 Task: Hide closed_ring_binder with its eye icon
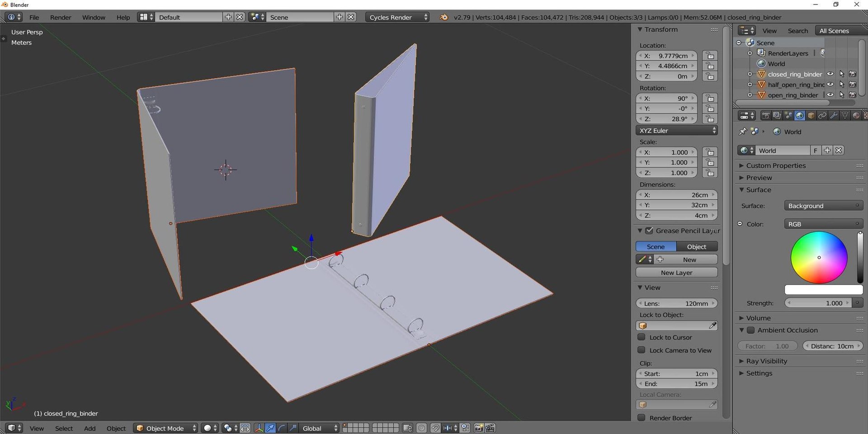coord(830,74)
